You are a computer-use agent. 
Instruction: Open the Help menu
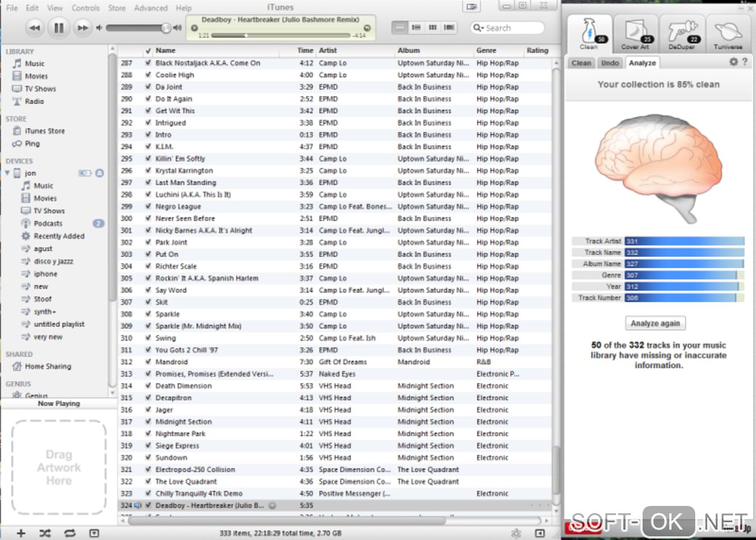(x=184, y=7)
